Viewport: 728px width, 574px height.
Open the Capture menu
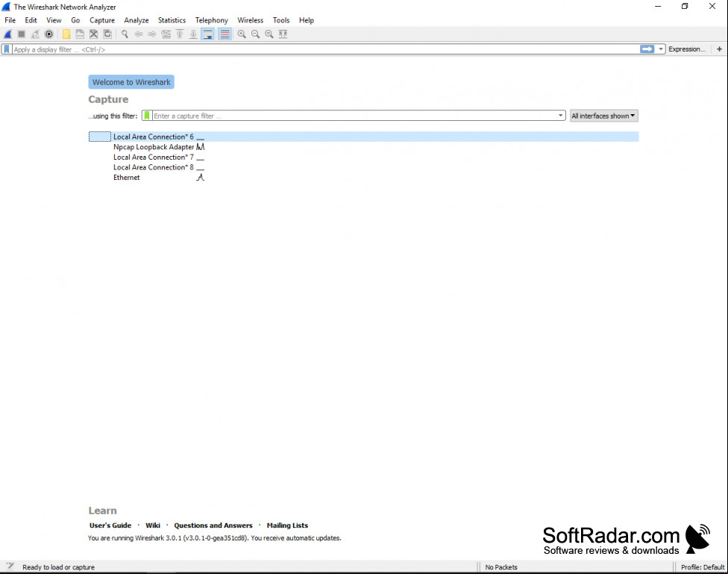[x=101, y=20]
